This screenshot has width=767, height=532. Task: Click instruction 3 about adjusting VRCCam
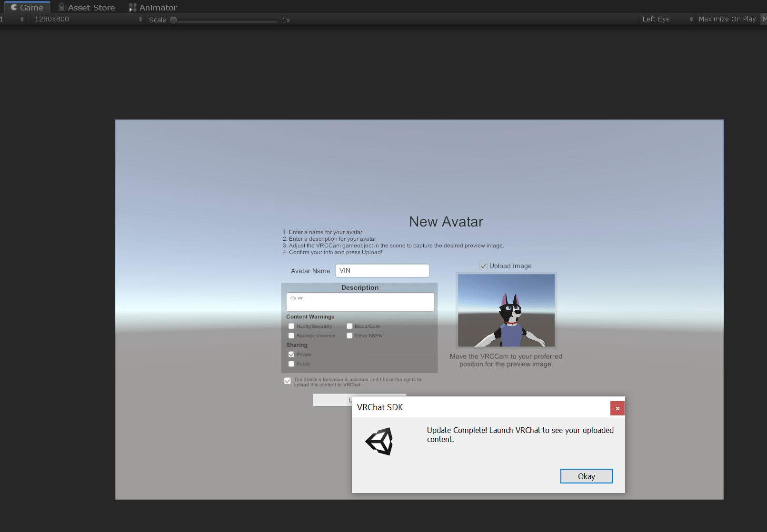point(393,246)
